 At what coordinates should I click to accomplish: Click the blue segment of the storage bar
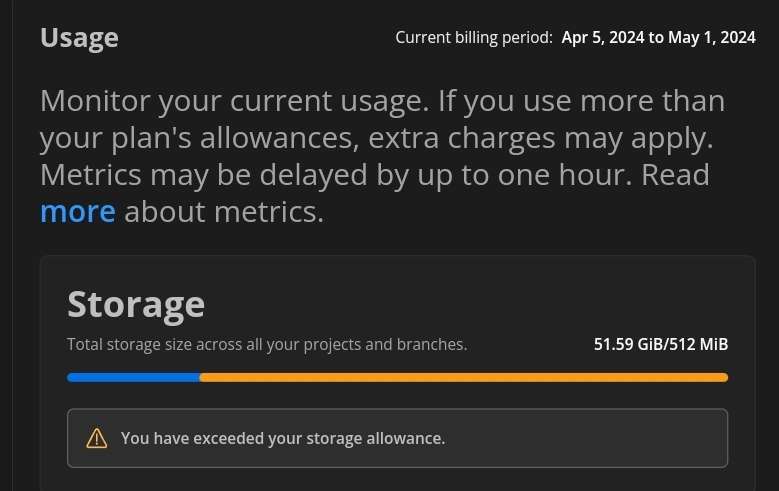pyautogui.click(x=133, y=377)
